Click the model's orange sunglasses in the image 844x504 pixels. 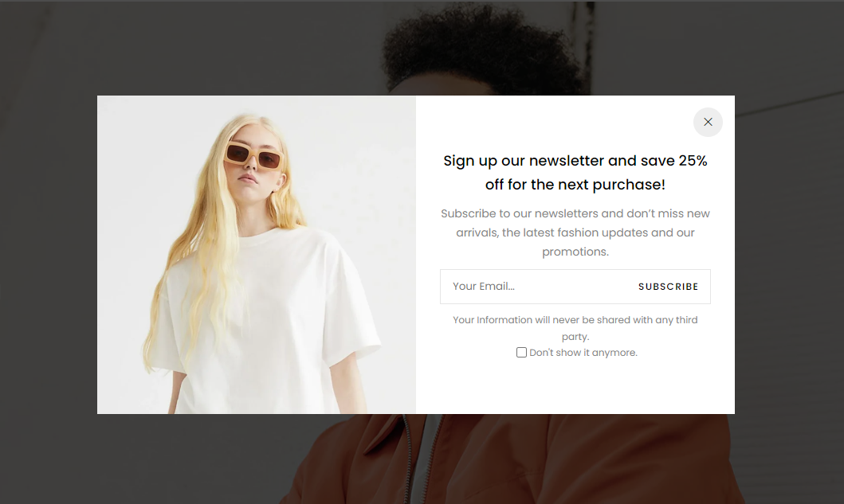pos(253,156)
